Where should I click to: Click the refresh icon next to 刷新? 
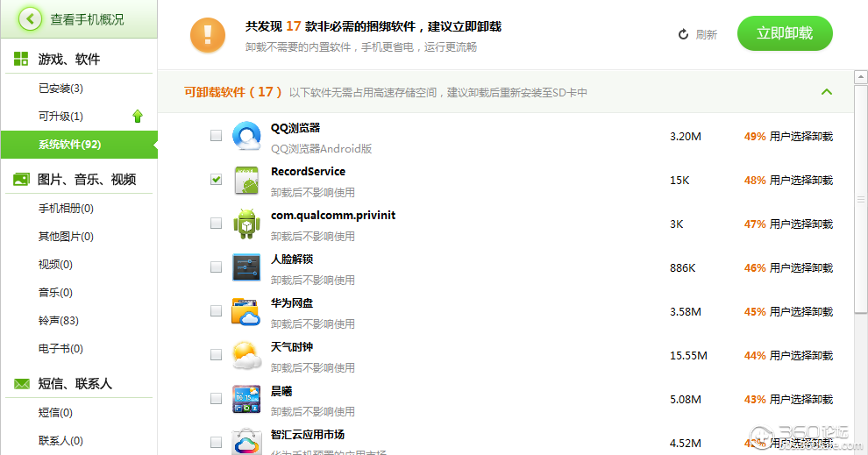pyautogui.click(x=683, y=34)
